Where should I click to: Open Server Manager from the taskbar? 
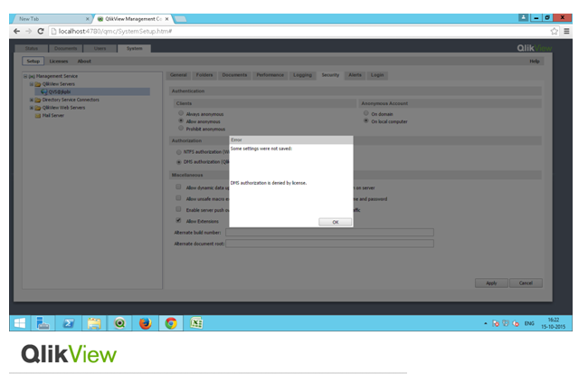point(43,323)
